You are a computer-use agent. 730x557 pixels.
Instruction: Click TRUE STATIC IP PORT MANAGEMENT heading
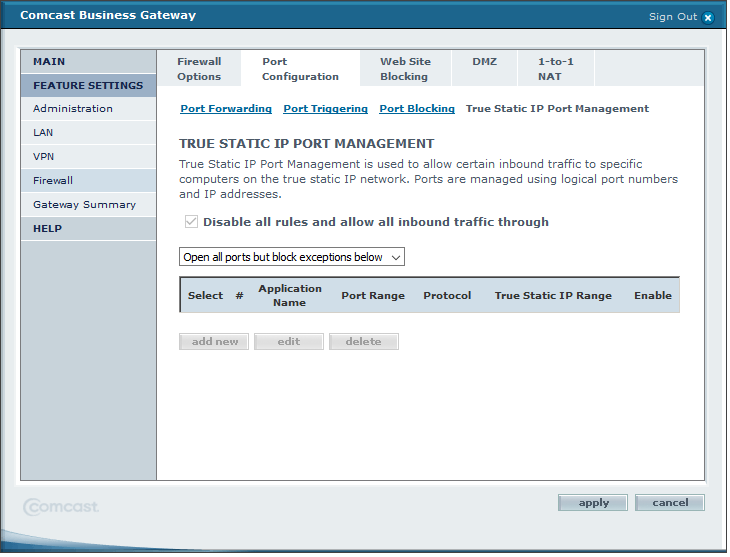point(308,144)
